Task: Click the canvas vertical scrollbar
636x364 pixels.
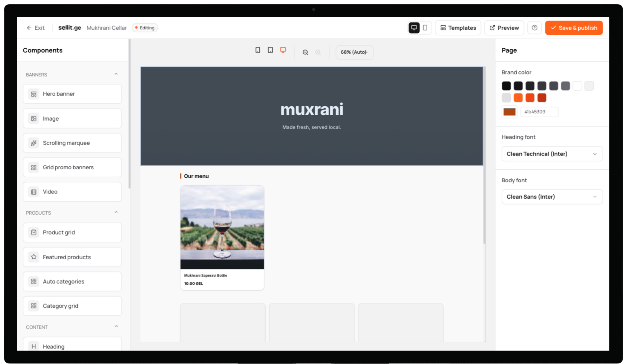Action: (x=484, y=155)
